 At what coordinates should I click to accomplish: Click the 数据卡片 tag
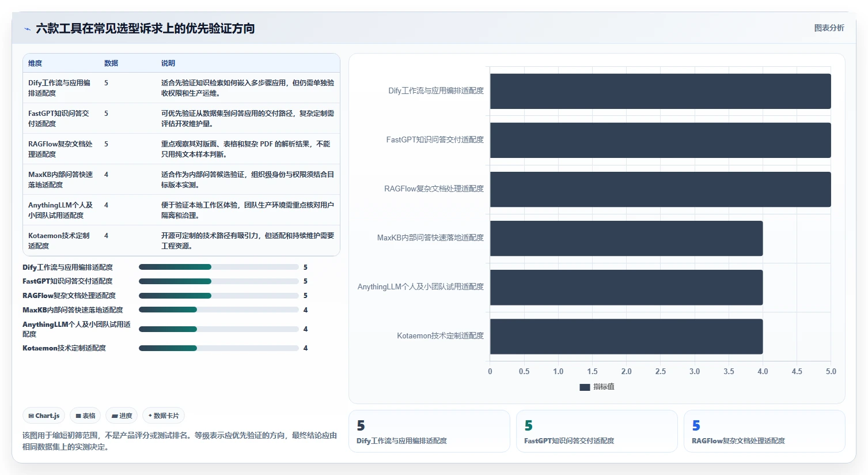[164, 416]
